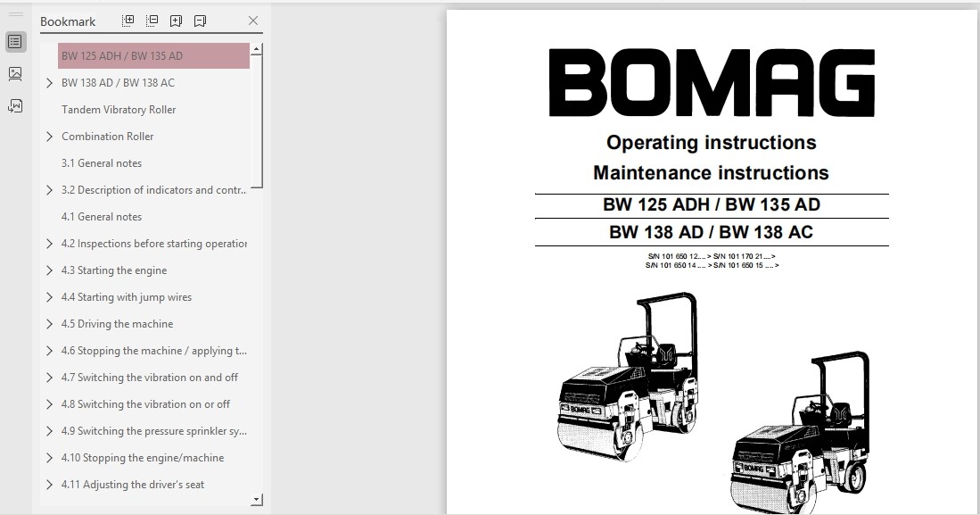Expand the BW 138 AD / BW 138 AC bookmark
The height and width of the screenshot is (515, 980).
(49, 83)
